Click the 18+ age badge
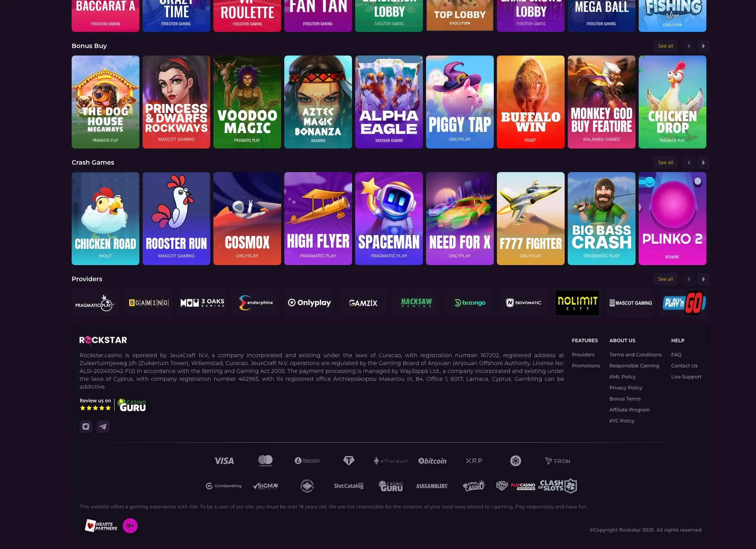The height and width of the screenshot is (549, 756). pyautogui.click(x=130, y=526)
